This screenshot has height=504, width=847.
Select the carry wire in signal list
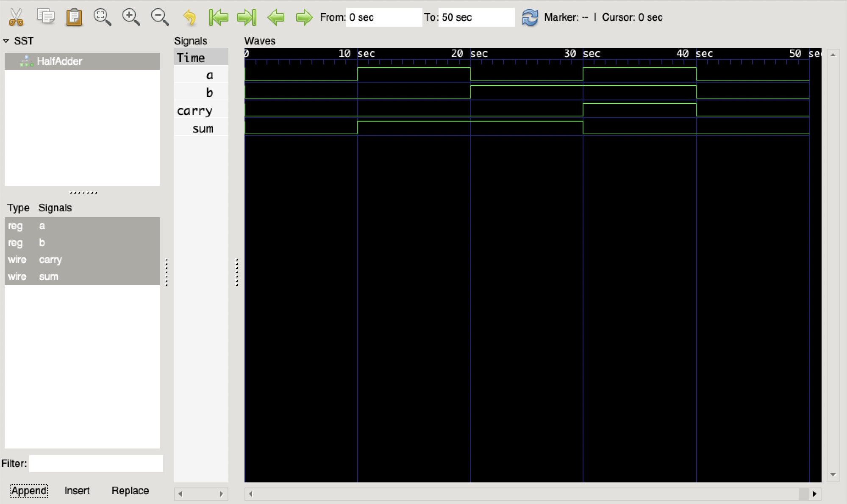click(x=50, y=260)
